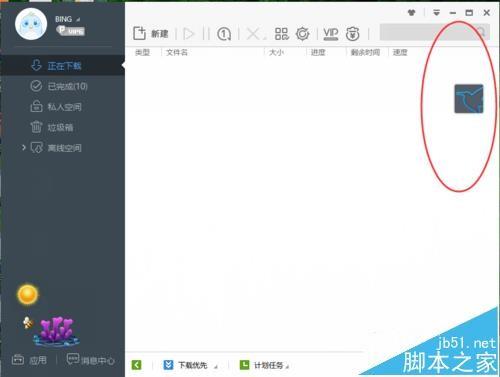The height and width of the screenshot is (377, 500).
Task: Sort by the 类型 column header
Action: point(142,52)
